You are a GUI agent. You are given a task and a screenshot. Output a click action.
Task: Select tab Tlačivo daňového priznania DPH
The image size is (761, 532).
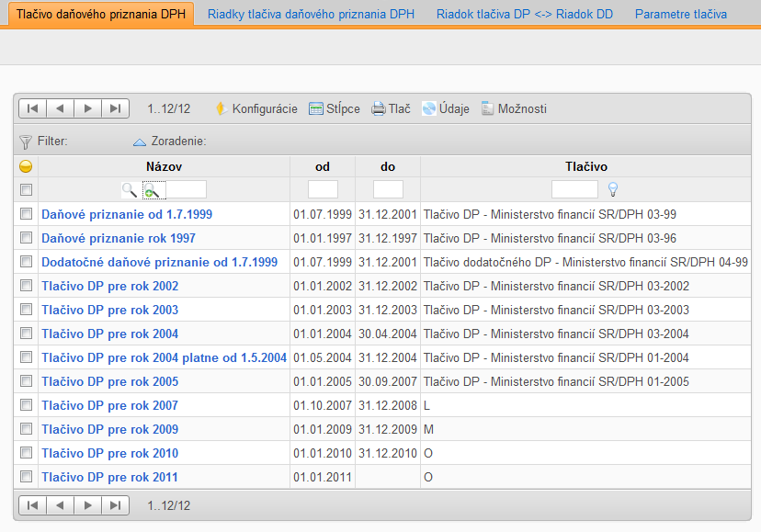point(101,14)
